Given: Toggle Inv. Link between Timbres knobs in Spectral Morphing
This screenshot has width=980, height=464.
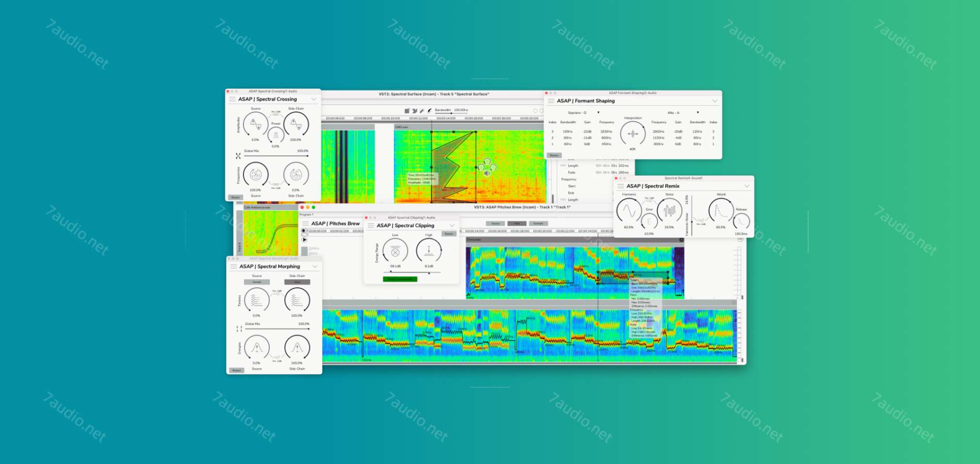Looking at the screenshot, I should [277, 292].
